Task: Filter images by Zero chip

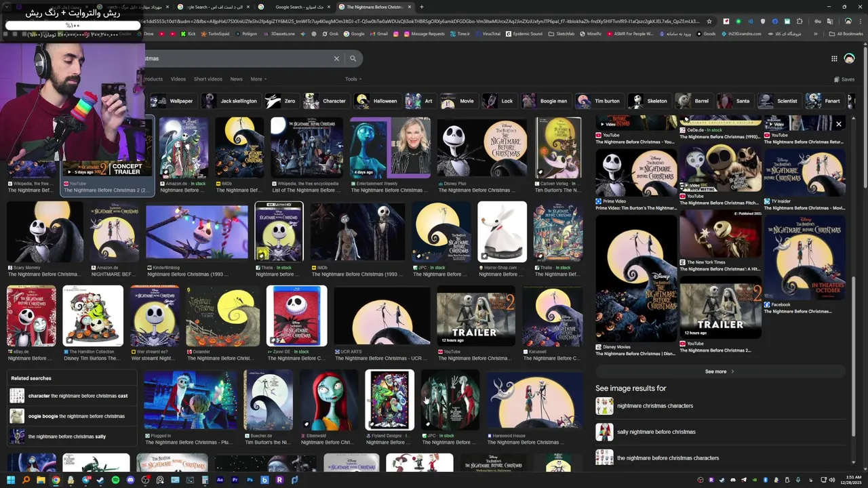Action: click(x=281, y=101)
